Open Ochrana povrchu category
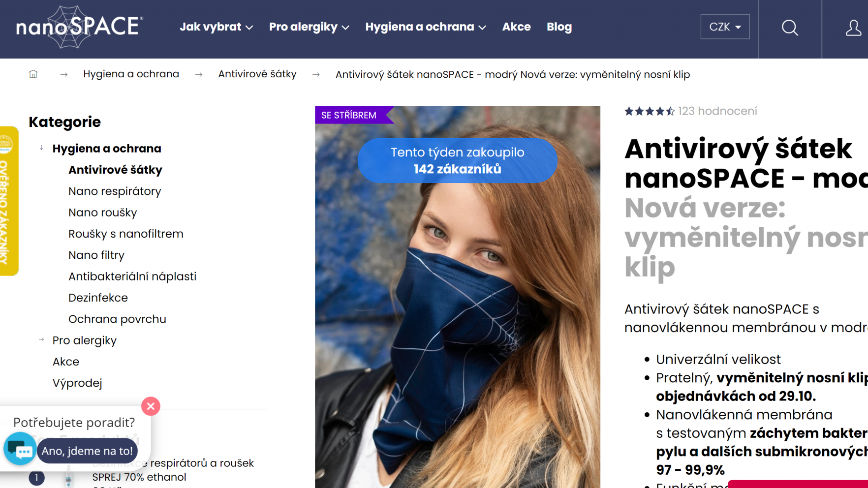Viewport: 868px width, 488px height. (x=117, y=319)
